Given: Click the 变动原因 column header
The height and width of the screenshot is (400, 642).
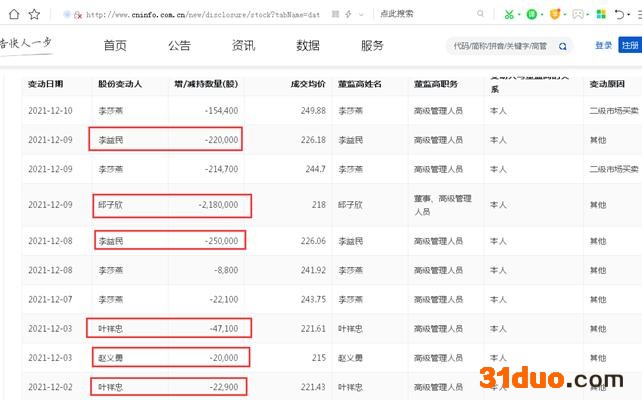Looking at the screenshot, I should pyautogui.click(x=607, y=84).
